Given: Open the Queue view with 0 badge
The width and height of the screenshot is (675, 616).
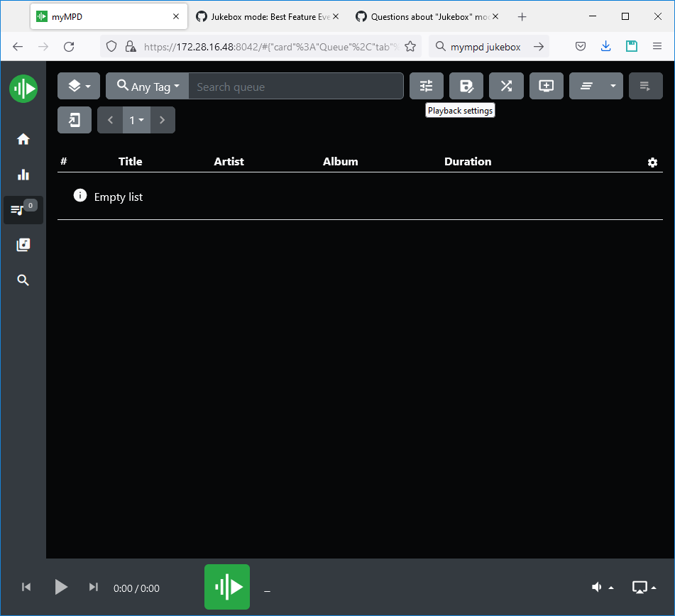Looking at the screenshot, I should (x=23, y=209).
